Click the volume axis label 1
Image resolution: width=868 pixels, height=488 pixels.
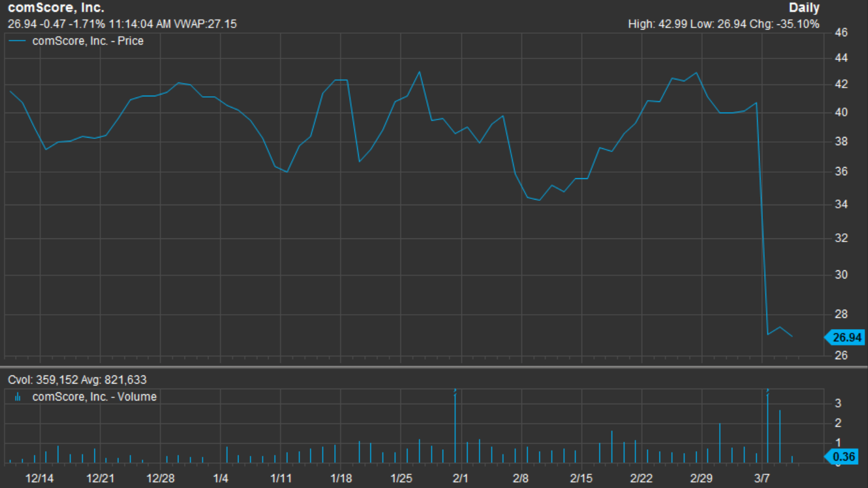tap(837, 444)
